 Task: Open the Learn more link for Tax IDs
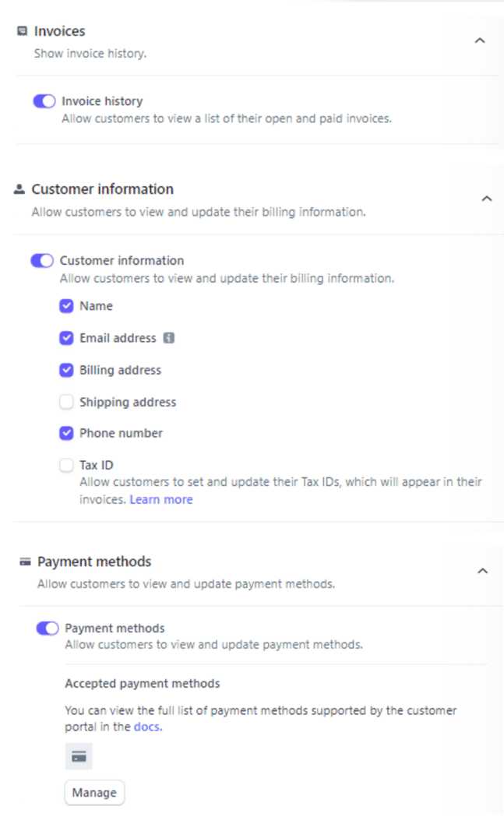click(161, 499)
